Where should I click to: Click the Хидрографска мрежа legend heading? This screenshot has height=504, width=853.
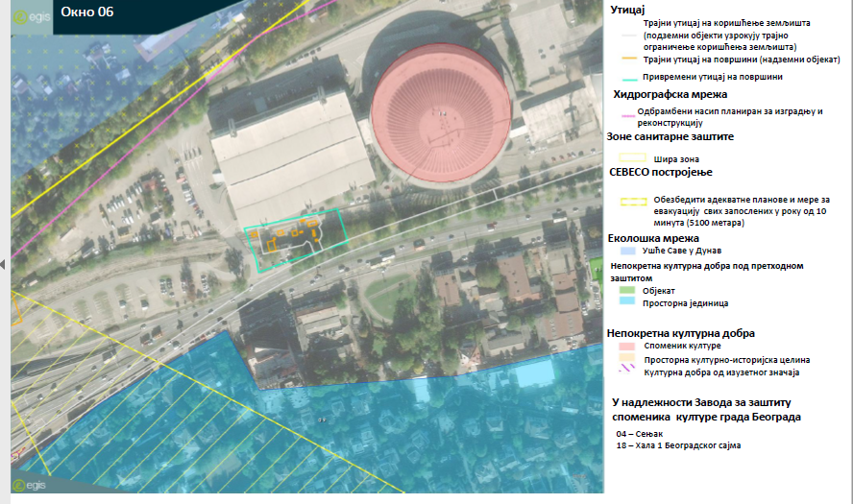tap(670, 95)
